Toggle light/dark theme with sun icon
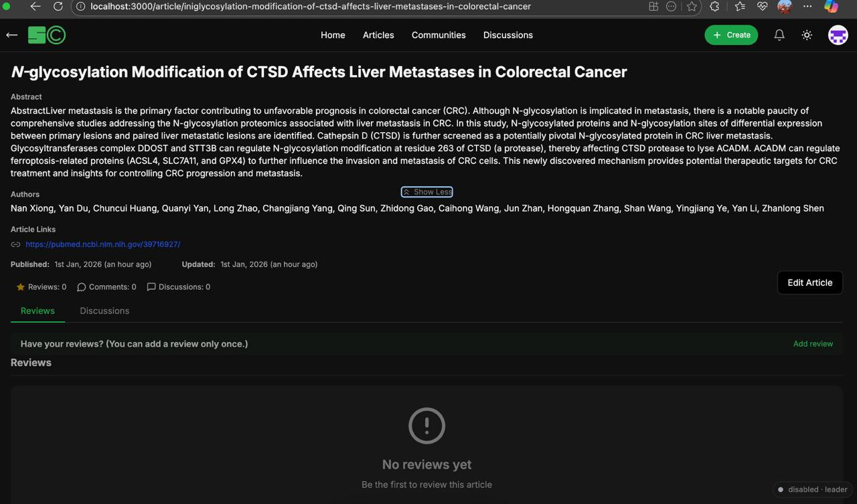Screen dimensions: 857x504 (x=807, y=35)
